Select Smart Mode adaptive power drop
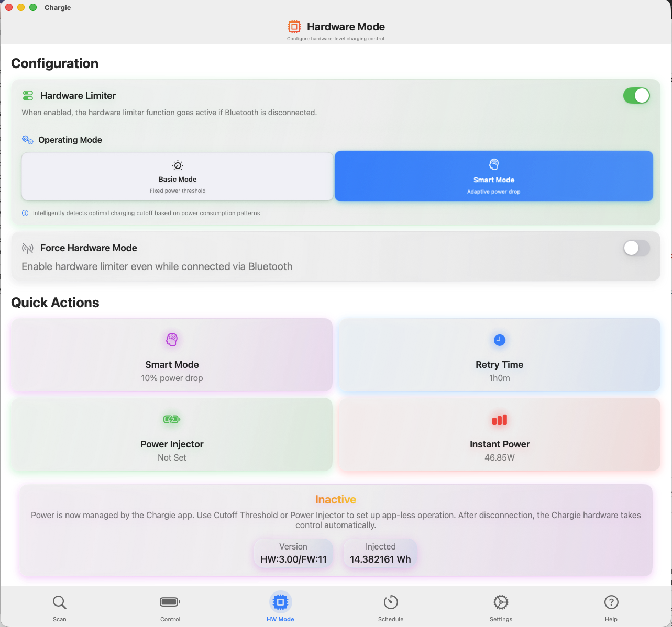 point(493,176)
